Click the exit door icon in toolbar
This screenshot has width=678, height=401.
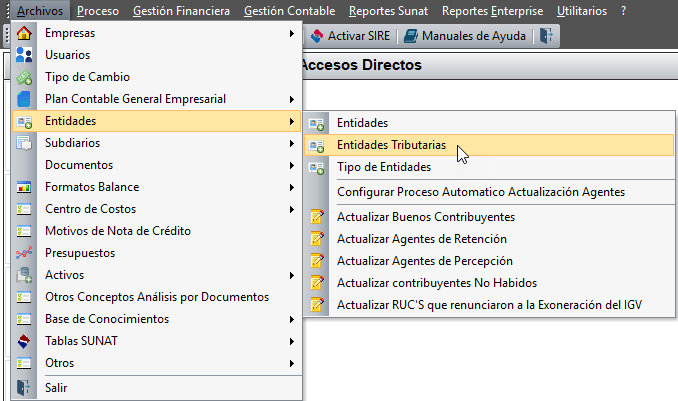pyautogui.click(x=546, y=36)
